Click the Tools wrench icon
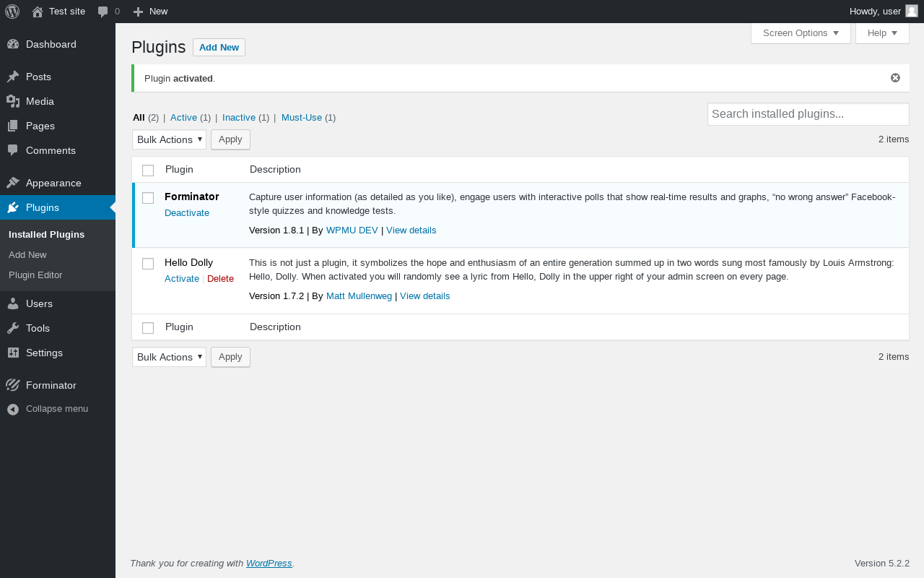 (x=13, y=328)
